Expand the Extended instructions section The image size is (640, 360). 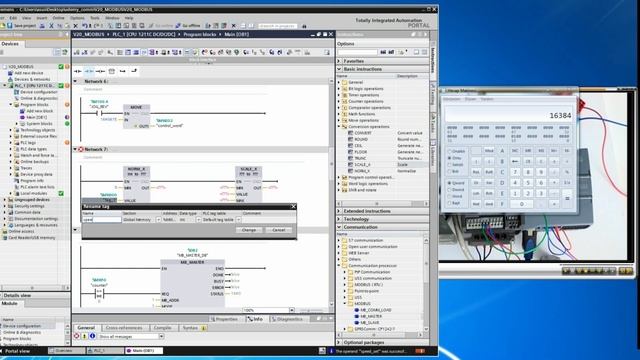pyautogui.click(x=339, y=211)
